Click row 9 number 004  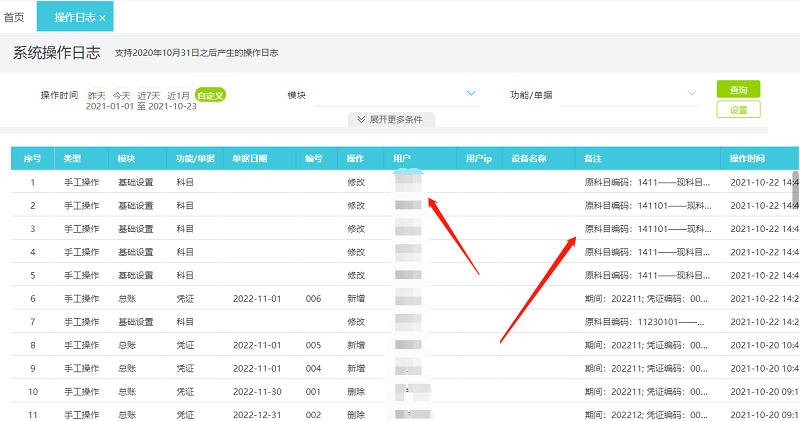click(x=313, y=368)
